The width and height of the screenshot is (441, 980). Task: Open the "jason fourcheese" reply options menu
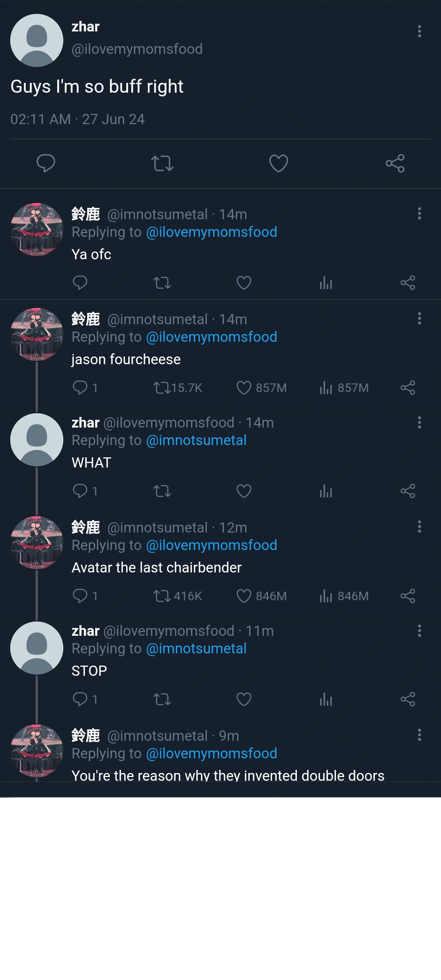pos(419,318)
